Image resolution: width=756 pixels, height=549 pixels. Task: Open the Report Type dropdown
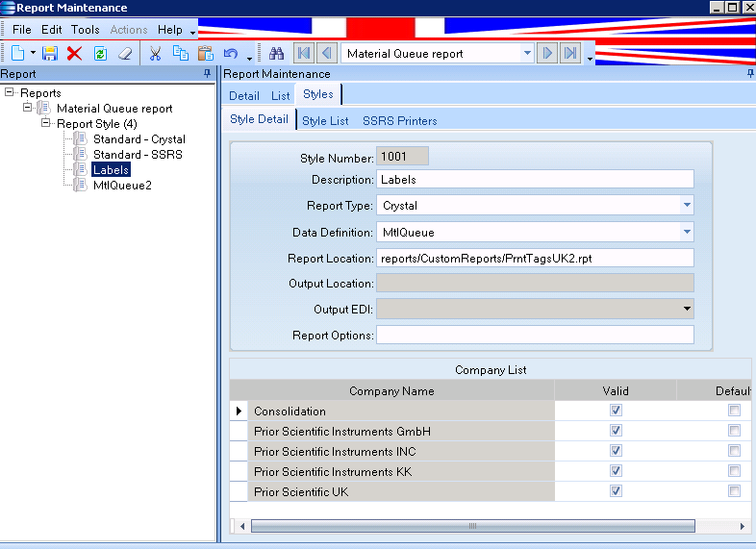pyautogui.click(x=687, y=206)
